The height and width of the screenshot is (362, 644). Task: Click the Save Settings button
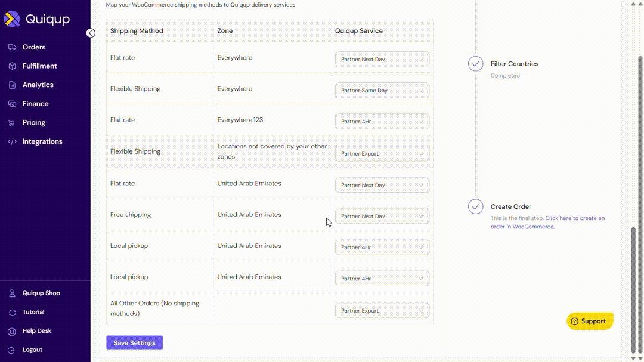click(134, 343)
